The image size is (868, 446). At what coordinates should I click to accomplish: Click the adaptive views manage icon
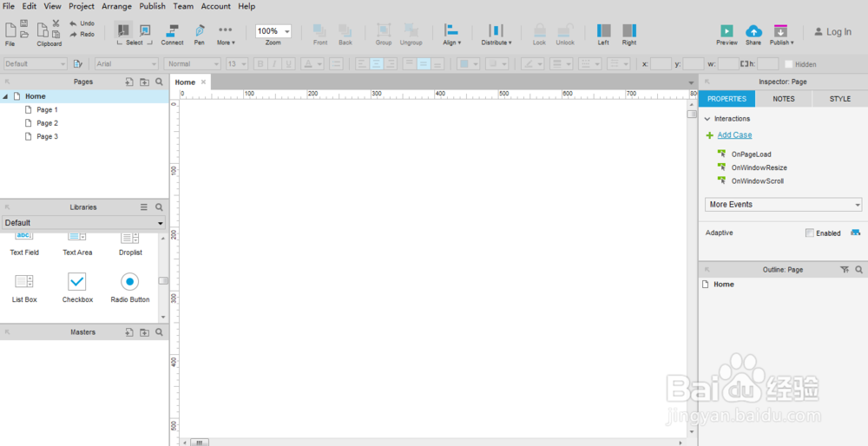(x=855, y=233)
